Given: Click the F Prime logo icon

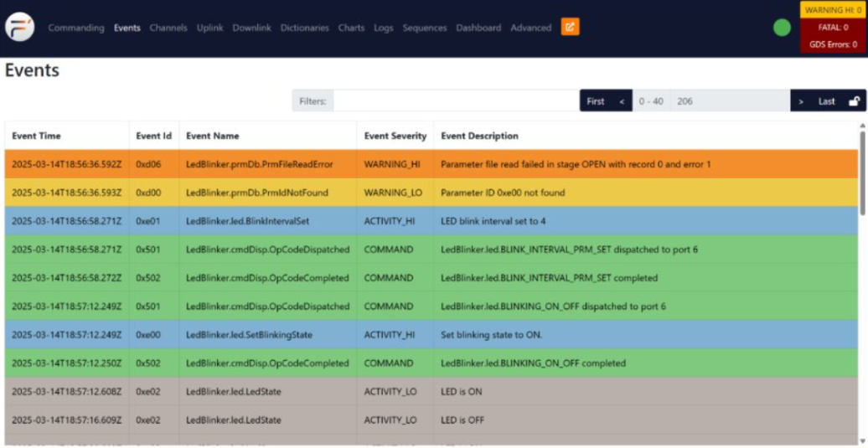Looking at the screenshot, I should [x=19, y=27].
